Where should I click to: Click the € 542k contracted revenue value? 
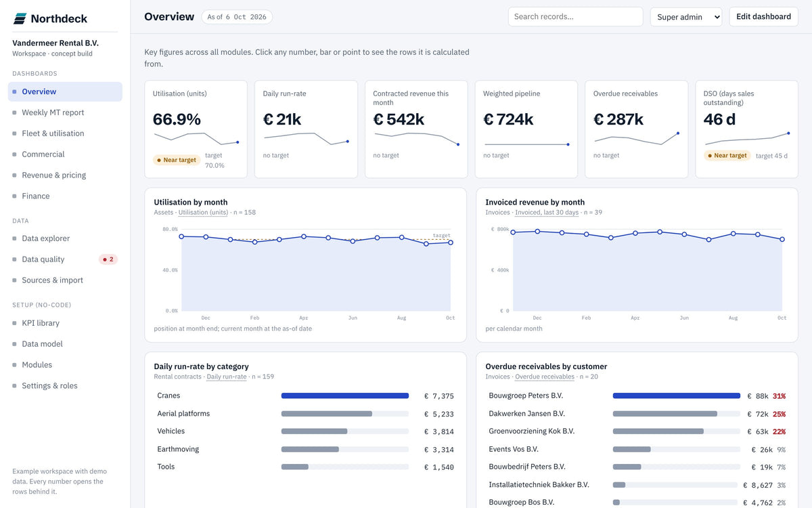pyautogui.click(x=399, y=119)
